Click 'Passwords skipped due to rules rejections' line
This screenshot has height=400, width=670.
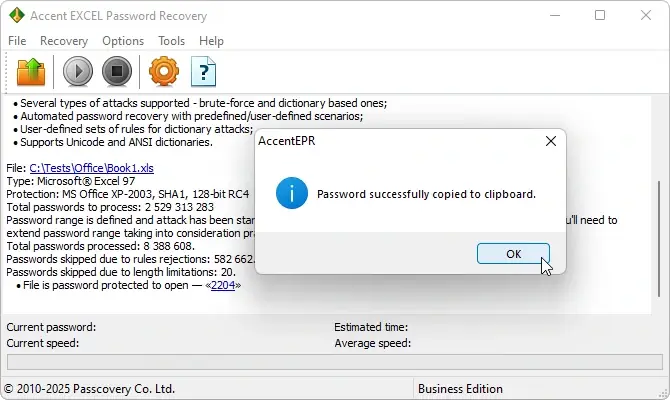point(130,259)
